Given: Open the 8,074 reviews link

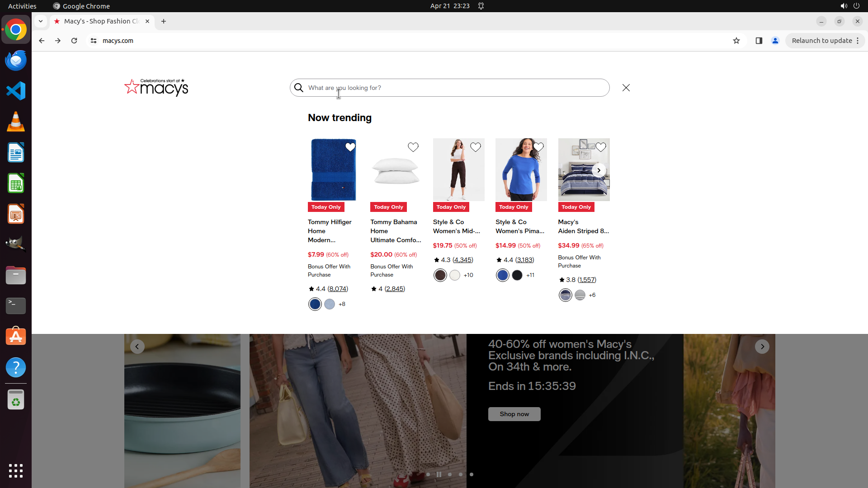Looking at the screenshot, I should [338, 289].
